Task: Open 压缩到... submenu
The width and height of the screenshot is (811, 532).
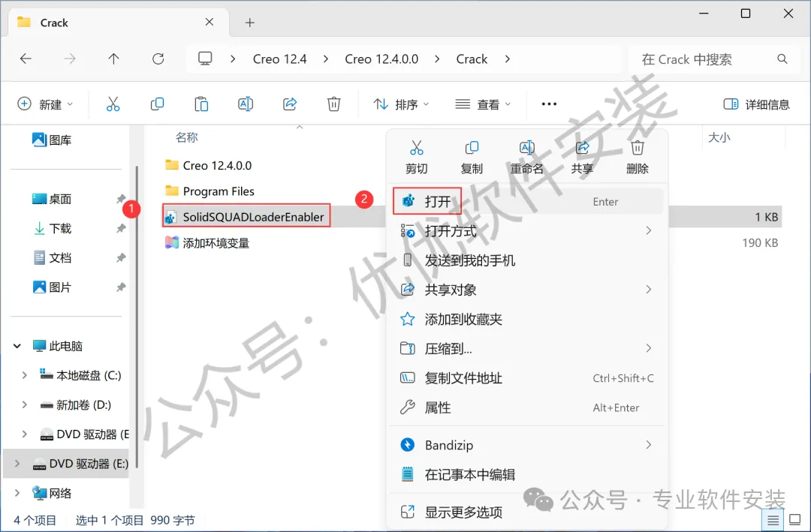Action: click(x=527, y=348)
